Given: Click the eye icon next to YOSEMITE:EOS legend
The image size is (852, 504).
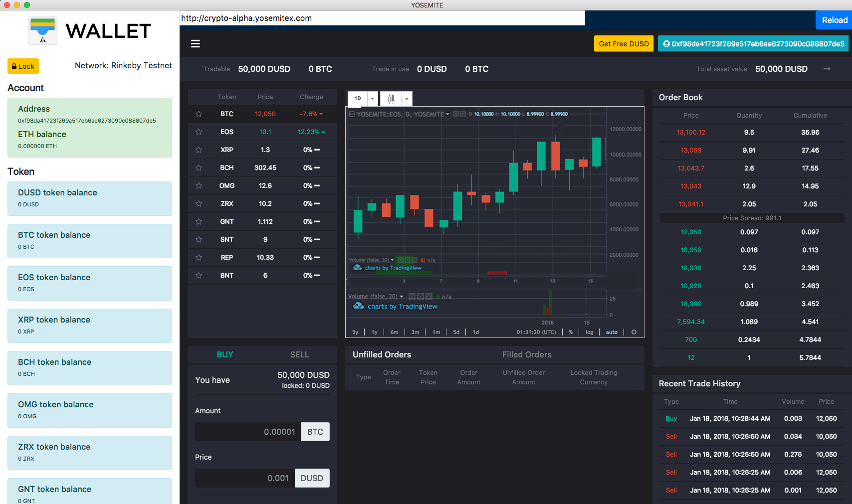Looking at the screenshot, I should pos(456,114).
